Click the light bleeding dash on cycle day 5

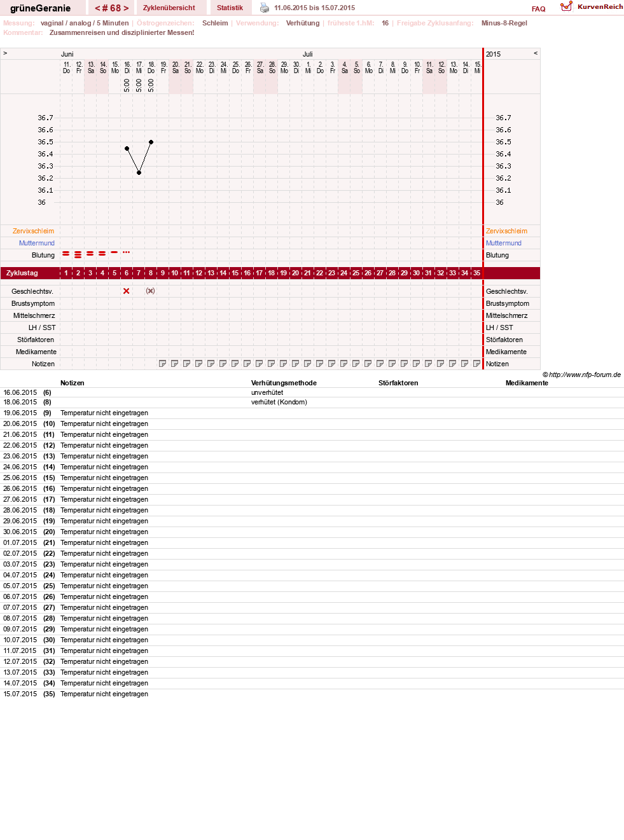pyautogui.click(x=114, y=252)
